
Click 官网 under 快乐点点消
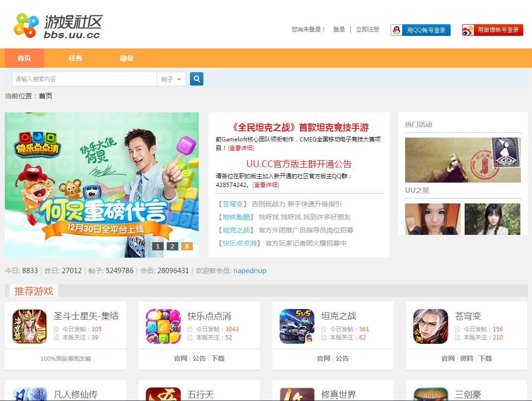tap(181, 358)
